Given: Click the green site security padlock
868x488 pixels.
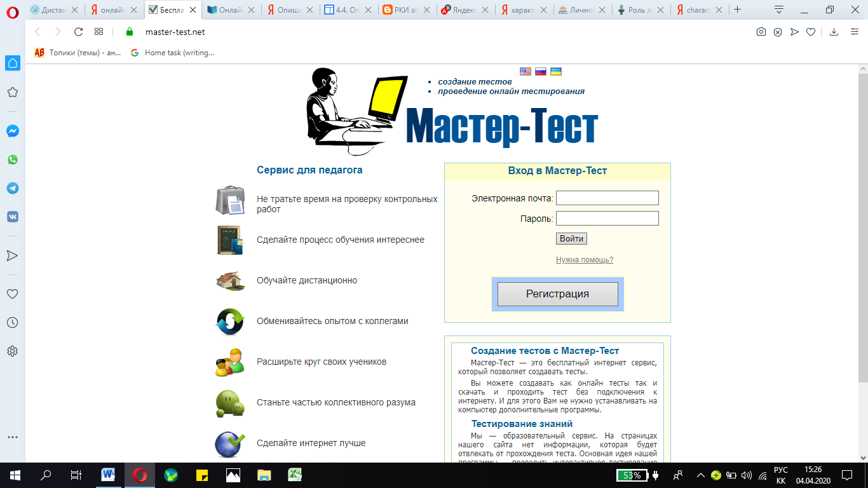Looking at the screenshot, I should pos(130,32).
